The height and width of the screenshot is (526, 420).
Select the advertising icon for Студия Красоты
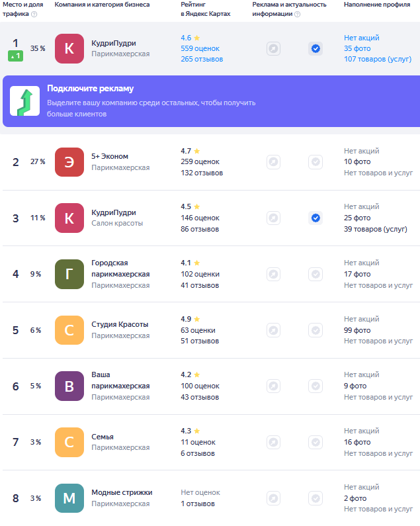(273, 330)
